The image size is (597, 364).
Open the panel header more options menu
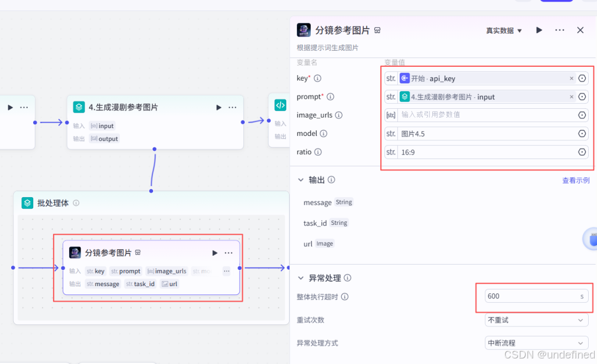pos(559,30)
